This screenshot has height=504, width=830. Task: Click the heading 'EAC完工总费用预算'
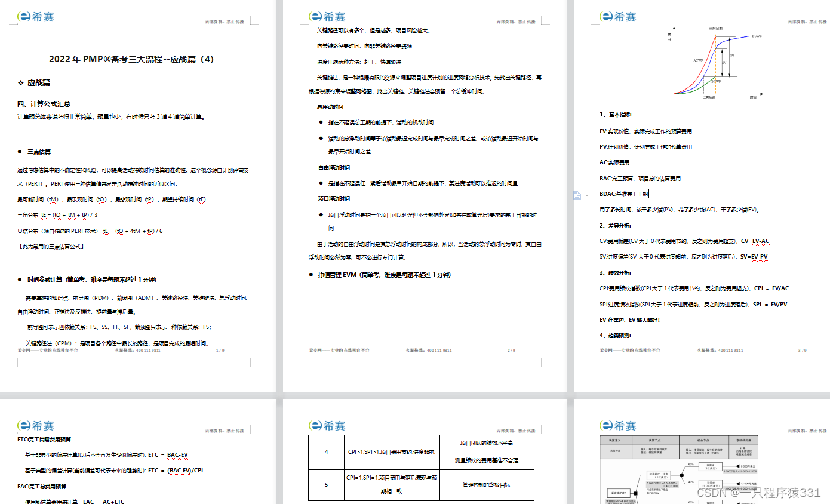click(42, 487)
